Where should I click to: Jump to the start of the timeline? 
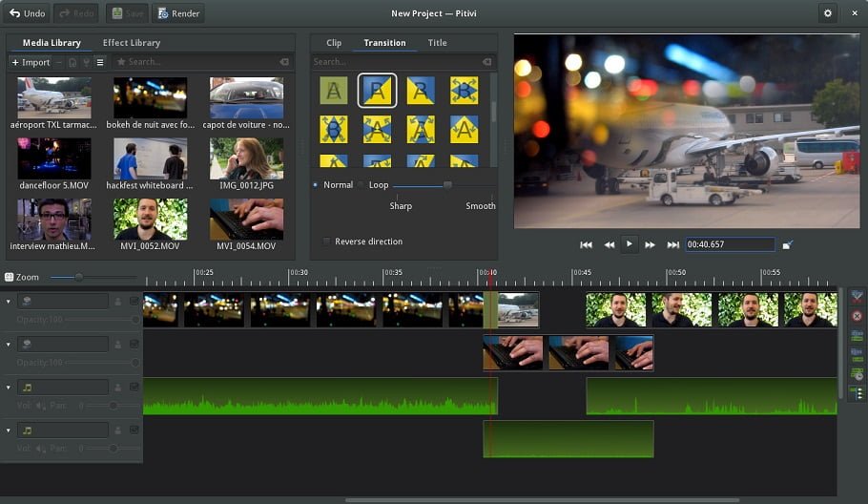tap(587, 245)
